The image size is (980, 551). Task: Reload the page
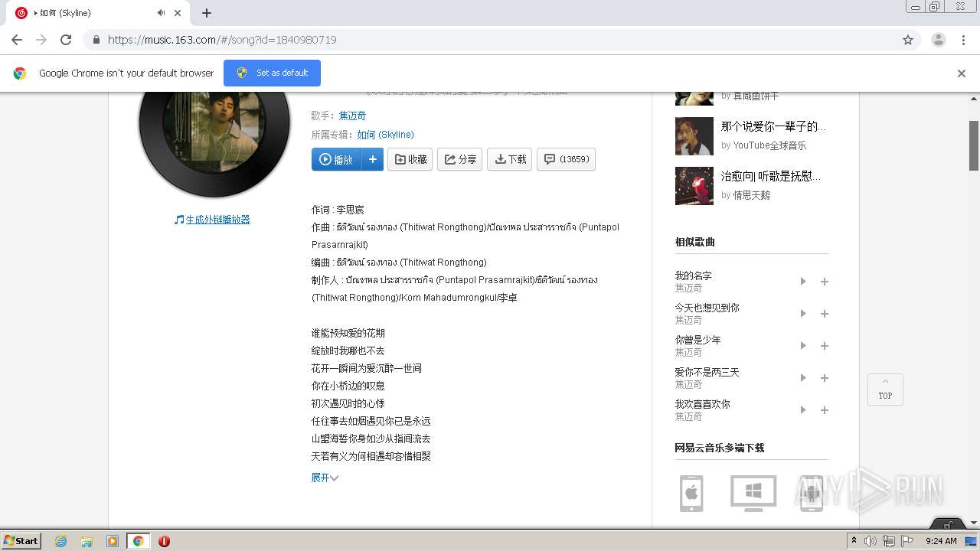(x=66, y=40)
